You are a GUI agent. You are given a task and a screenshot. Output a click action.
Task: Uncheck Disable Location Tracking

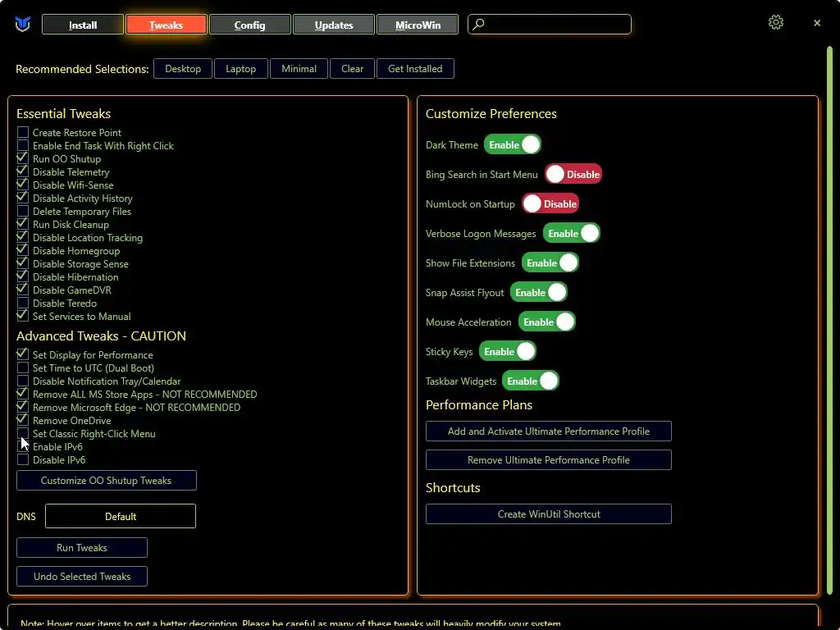coord(22,237)
